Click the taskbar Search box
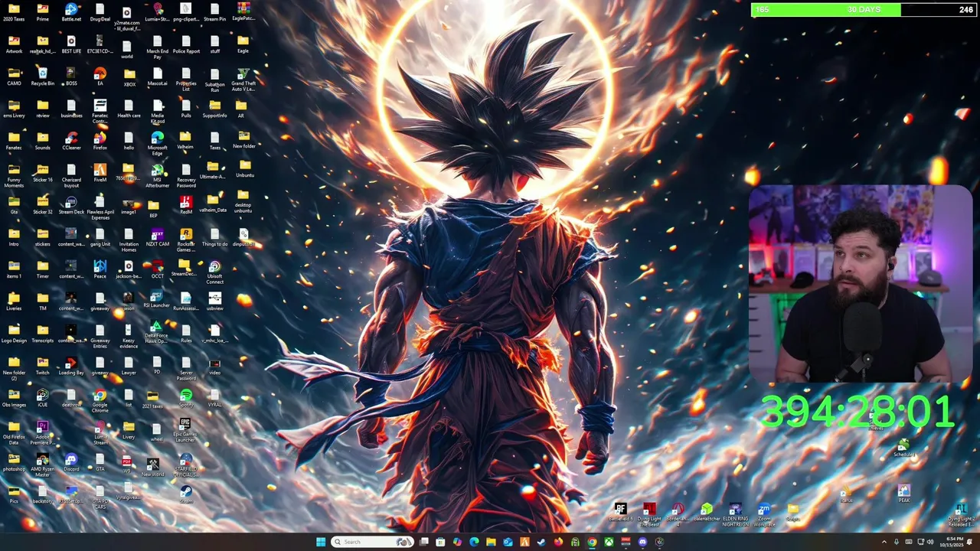980x551 pixels. (373, 542)
